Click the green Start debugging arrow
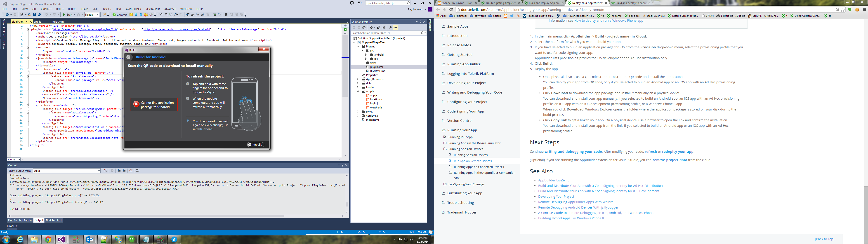868x244 pixels. (64, 15)
